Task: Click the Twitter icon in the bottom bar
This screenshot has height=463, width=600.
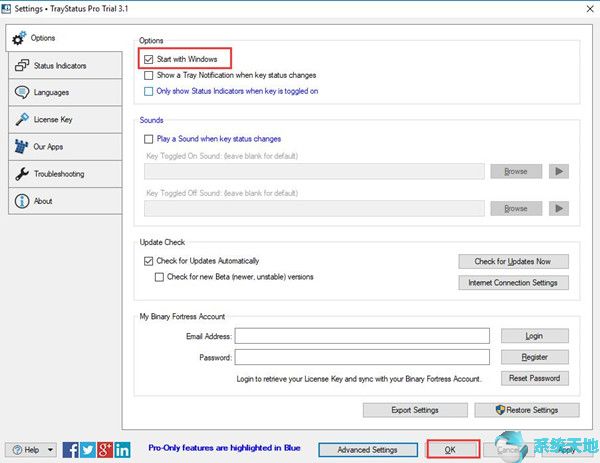Action: point(88,450)
